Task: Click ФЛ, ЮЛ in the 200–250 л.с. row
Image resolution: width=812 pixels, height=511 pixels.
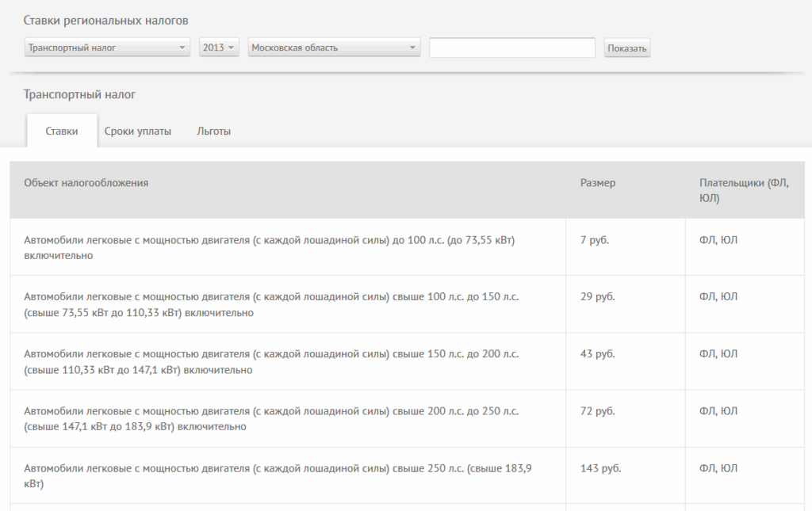Action: click(718, 411)
